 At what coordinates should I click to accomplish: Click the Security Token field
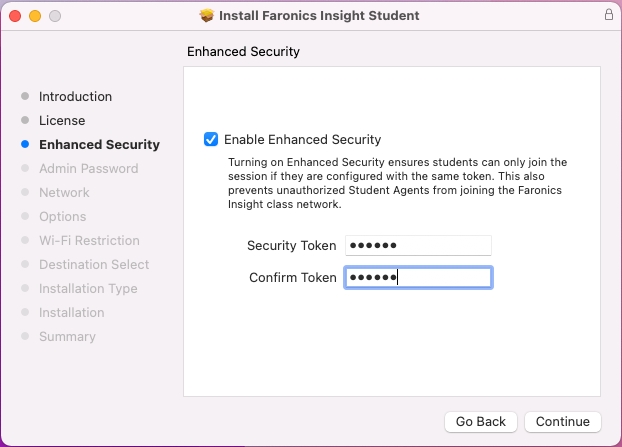418,246
